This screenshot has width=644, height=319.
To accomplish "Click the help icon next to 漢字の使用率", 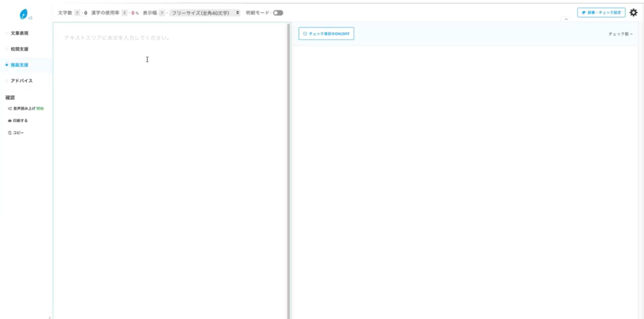I will pos(125,13).
